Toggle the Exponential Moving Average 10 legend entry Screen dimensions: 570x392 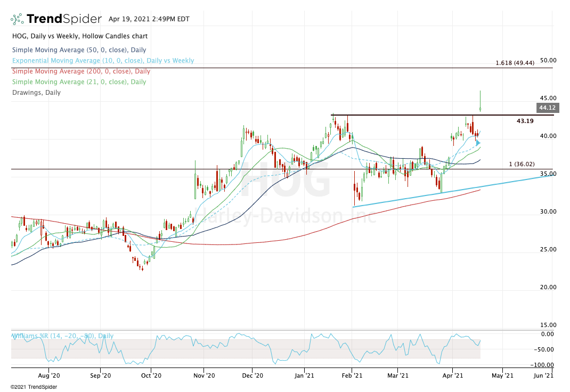[102, 61]
